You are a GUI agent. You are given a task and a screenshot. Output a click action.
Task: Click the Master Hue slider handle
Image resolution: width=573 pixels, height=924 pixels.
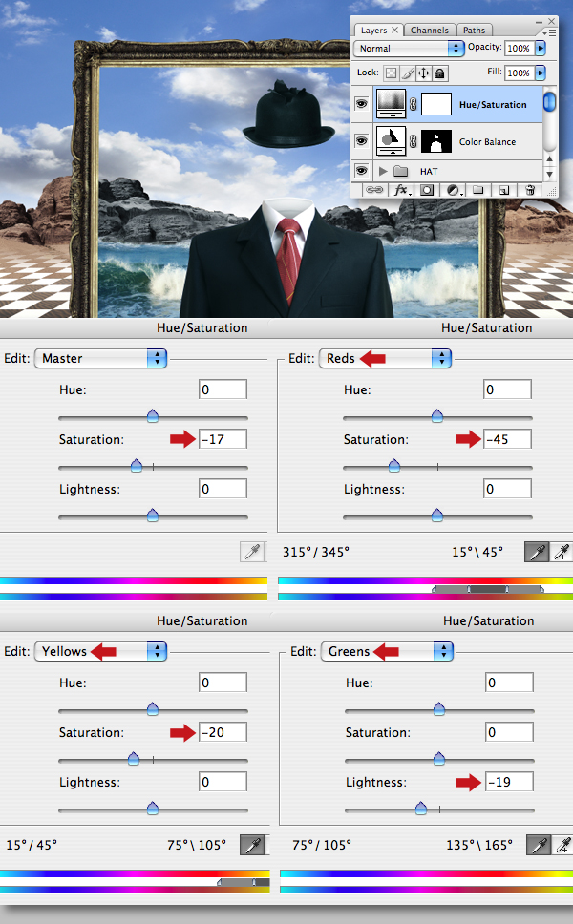pos(153,415)
